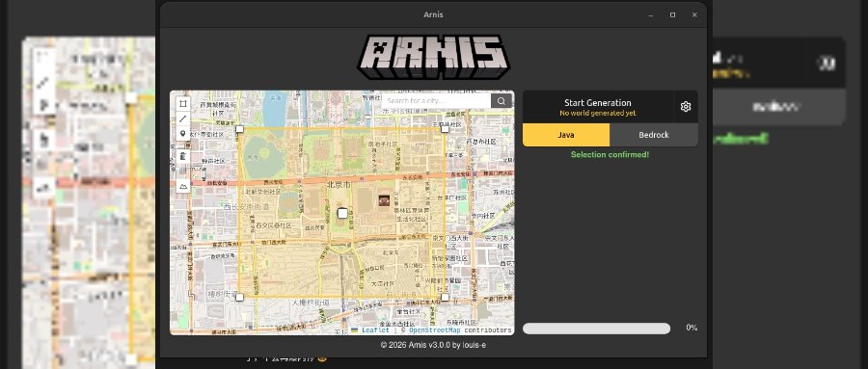The image size is (868, 369).
Task: Focus the Search for a city field
Action: point(437,101)
